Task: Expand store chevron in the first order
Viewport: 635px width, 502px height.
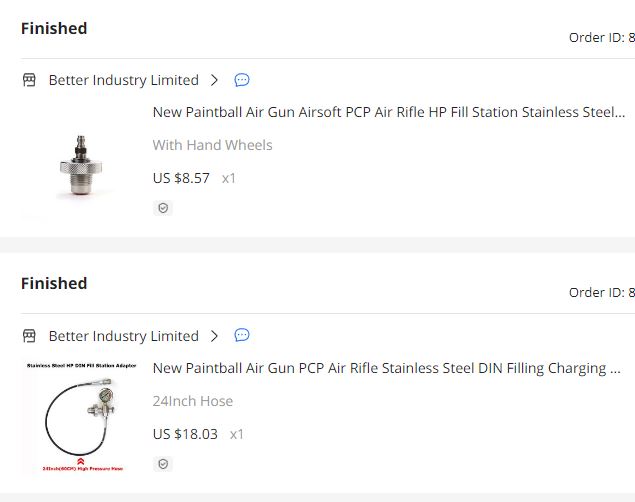Action: pyautogui.click(x=214, y=80)
